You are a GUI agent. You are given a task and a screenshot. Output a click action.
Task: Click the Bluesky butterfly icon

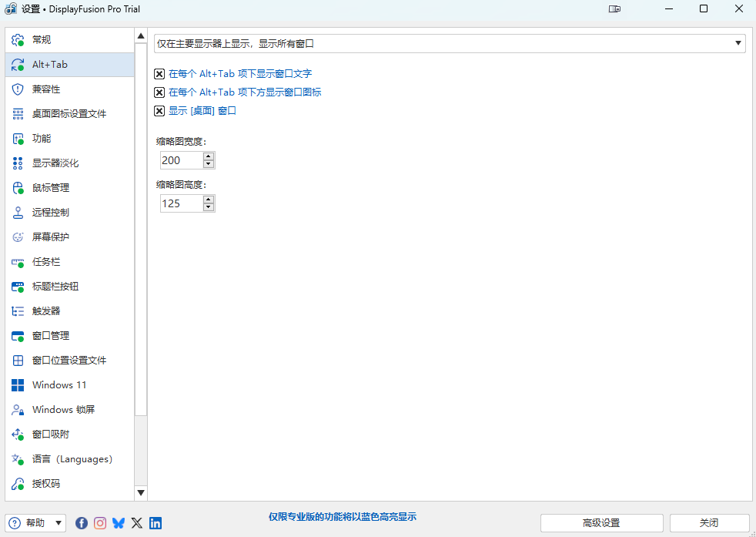pos(119,523)
